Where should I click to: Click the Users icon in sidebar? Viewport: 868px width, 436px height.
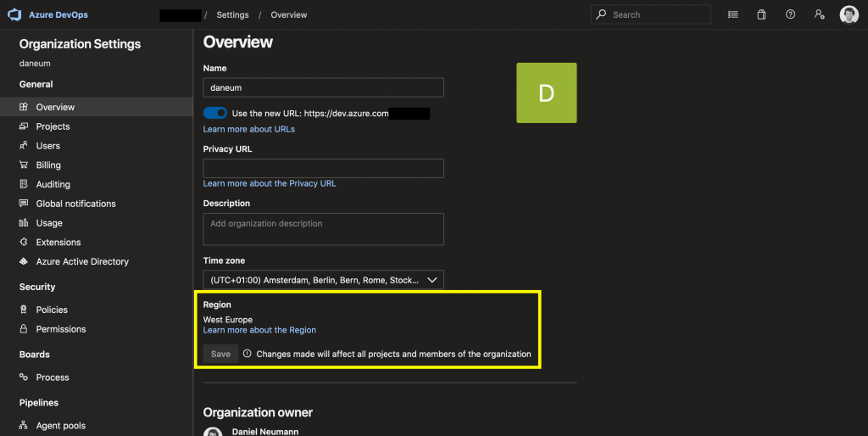click(23, 145)
